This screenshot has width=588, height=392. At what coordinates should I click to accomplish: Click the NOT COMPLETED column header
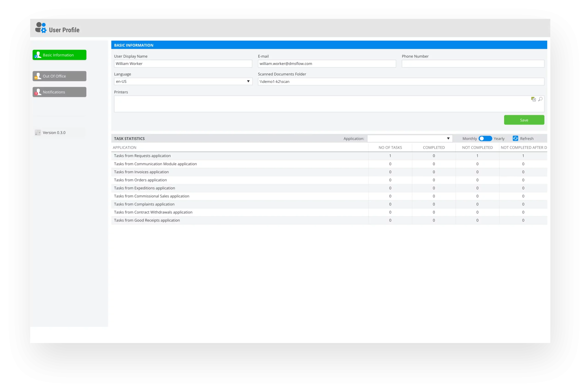coord(477,147)
